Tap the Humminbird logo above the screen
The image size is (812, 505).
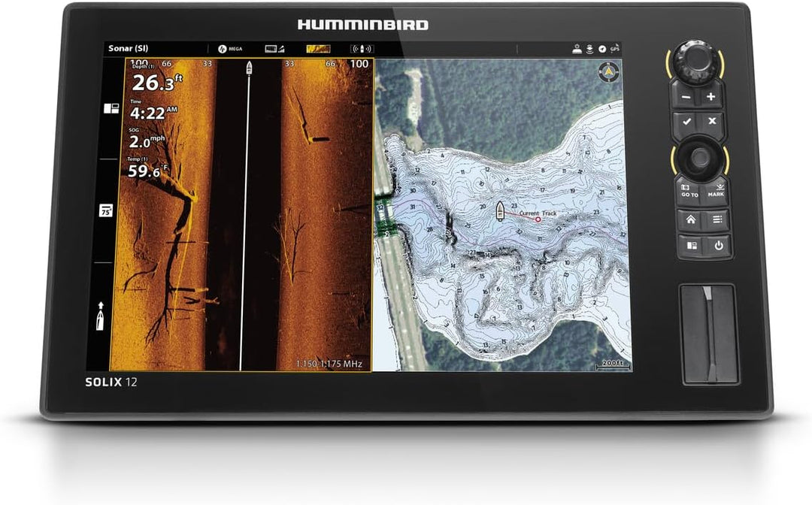point(363,25)
